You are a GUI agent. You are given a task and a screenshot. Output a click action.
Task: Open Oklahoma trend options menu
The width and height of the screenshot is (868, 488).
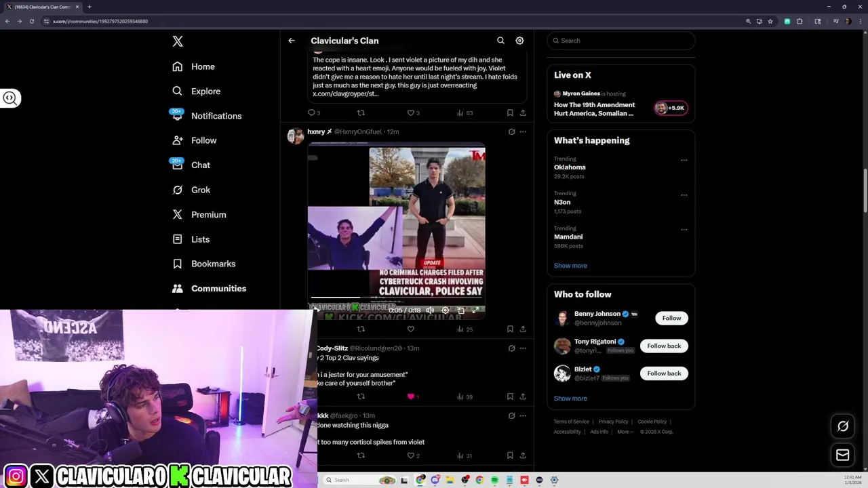tap(684, 161)
